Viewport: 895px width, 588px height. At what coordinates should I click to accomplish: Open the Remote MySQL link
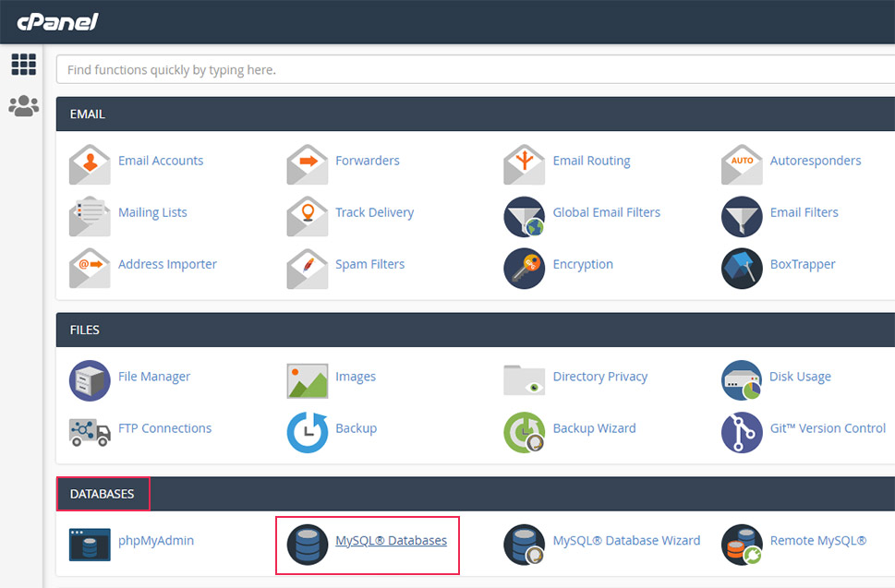[x=818, y=541]
